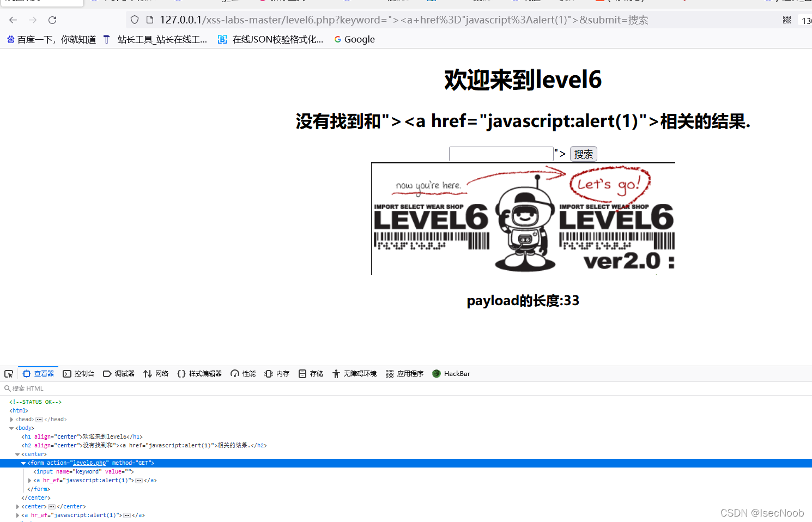Image resolution: width=812 pixels, height=522 pixels.
Task: Open the 控制台 (Console) panel in DevTools
Action: click(x=78, y=373)
